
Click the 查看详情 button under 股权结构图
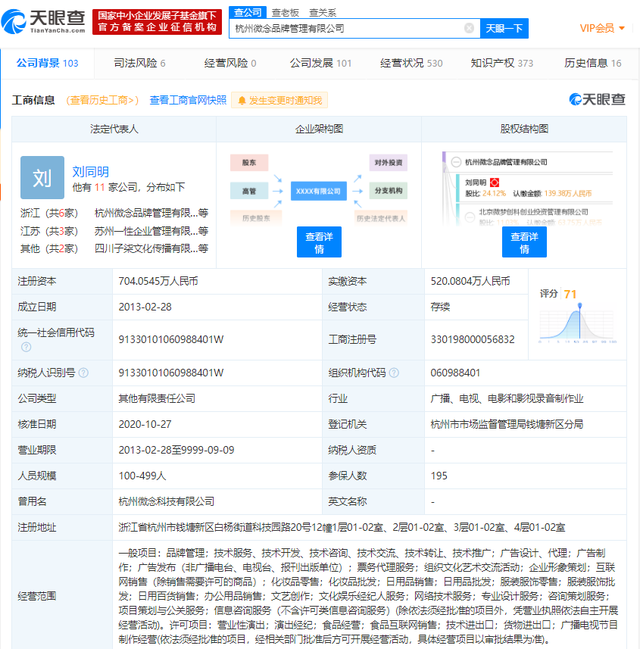[x=524, y=242]
